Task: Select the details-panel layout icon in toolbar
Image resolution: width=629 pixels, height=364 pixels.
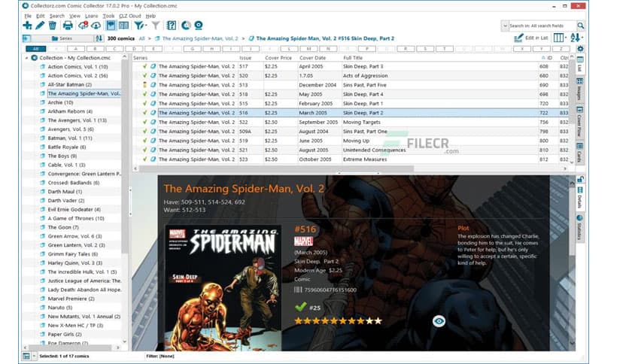Action: [x=111, y=26]
